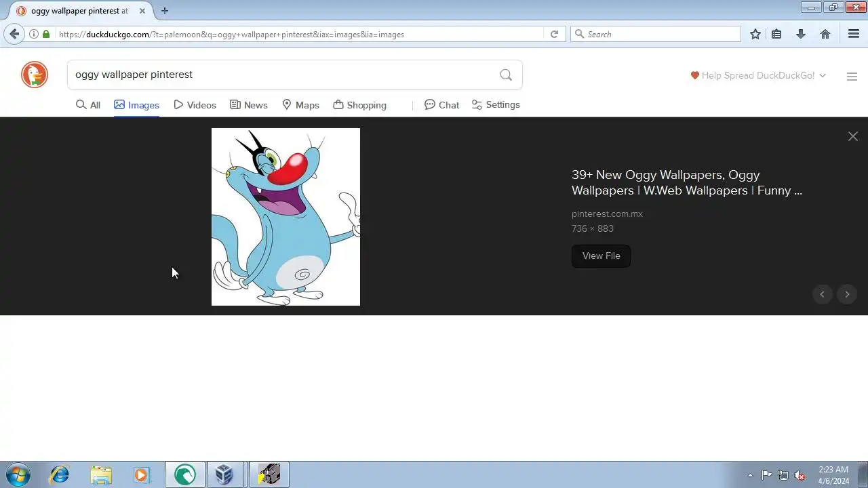Show the next image result arrow

click(x=847, y=294)
